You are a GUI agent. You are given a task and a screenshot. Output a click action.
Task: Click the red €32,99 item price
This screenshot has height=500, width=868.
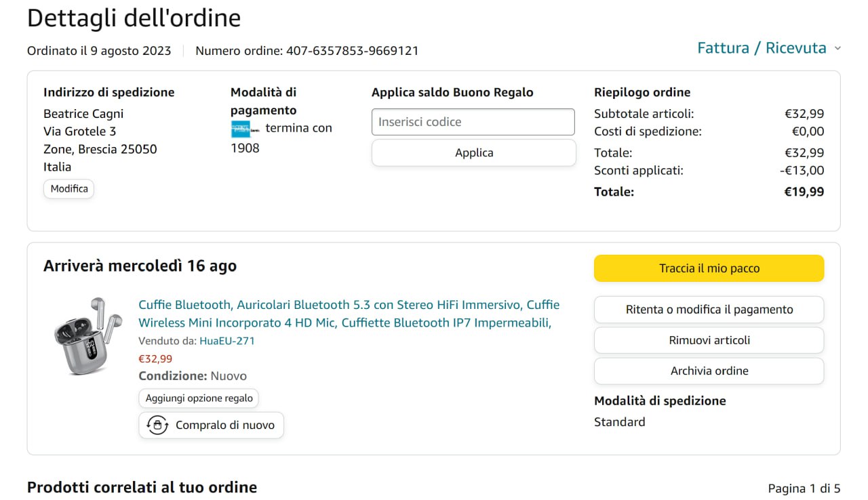(x=155, y=358)
